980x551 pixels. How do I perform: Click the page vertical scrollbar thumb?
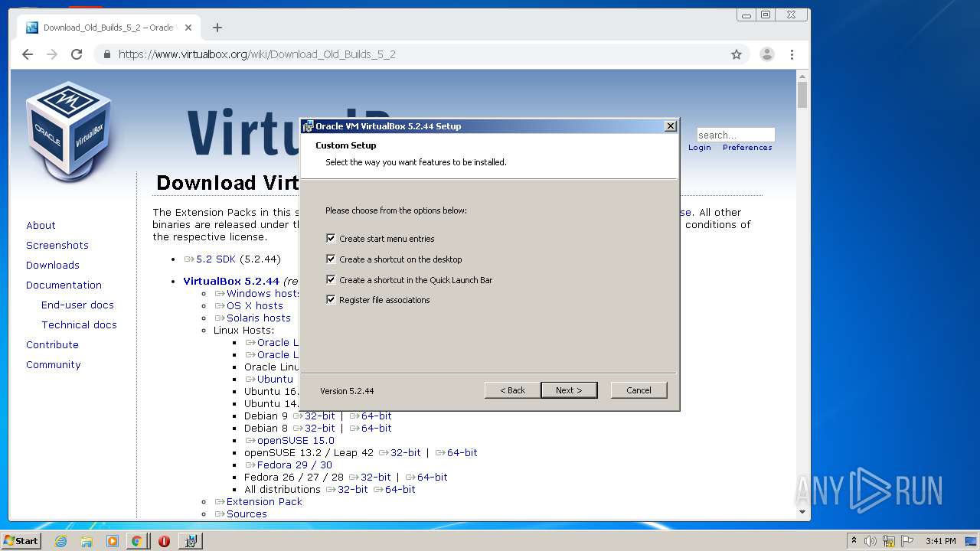point(802,95)
